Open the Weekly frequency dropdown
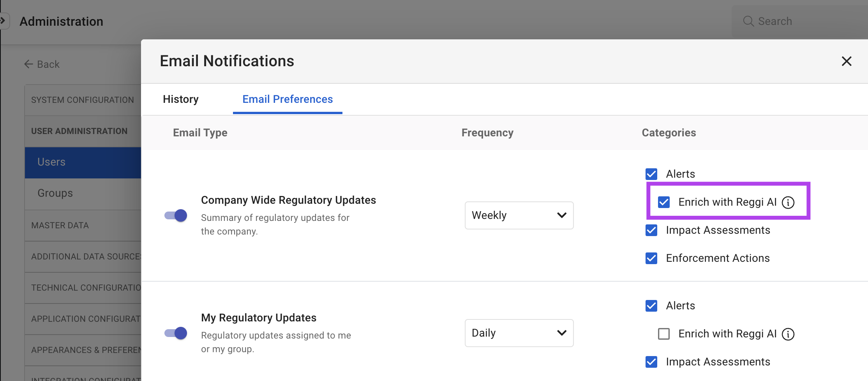The width and height of the screenshot is (868, 381). [519, 215]
